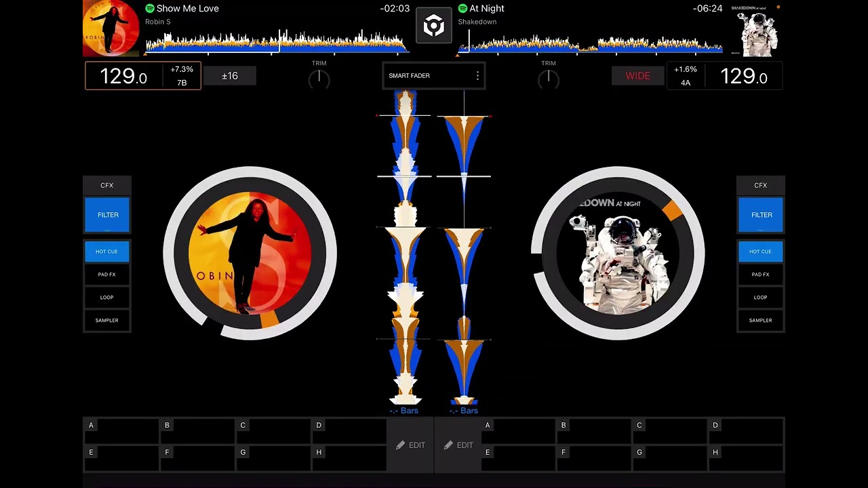The height and width of the screenshot is (488, 868).
Task: Toggle FILTER on the Show Me Love deck
Action: click(107, 215)
